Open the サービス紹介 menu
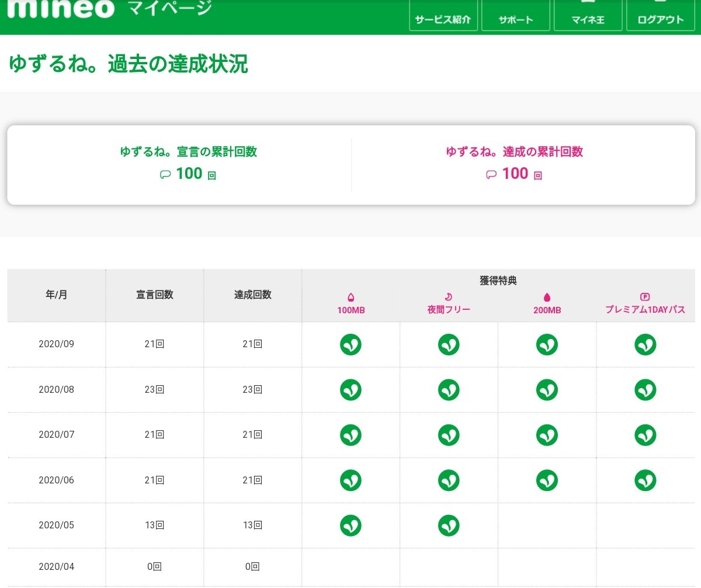 (x=443, y=15)
